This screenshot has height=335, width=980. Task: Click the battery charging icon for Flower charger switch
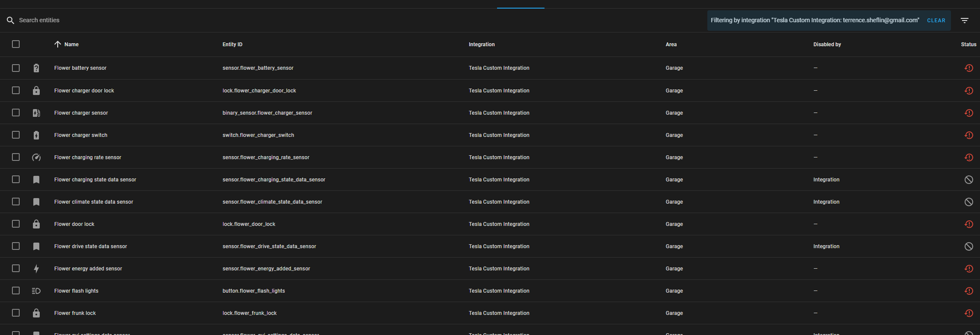[x=36, y=135]
